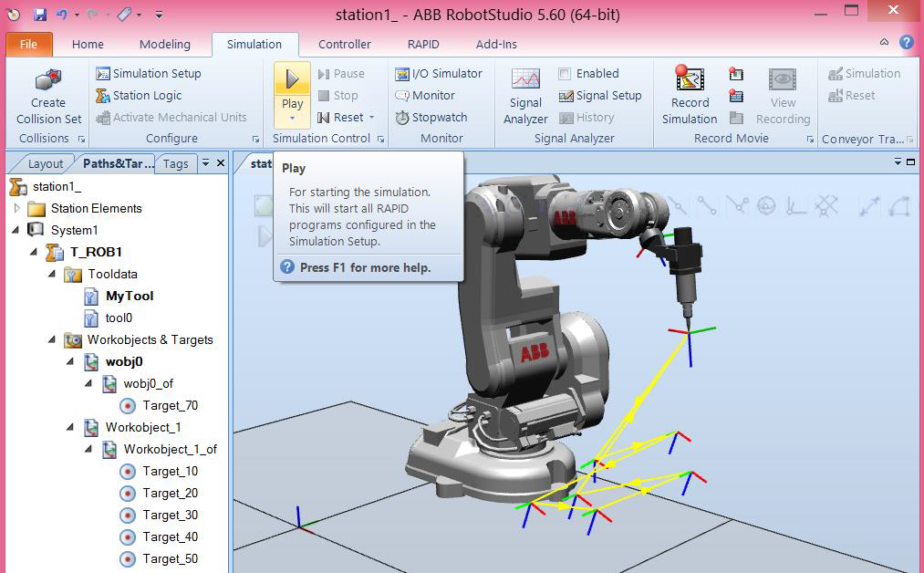This screenshot has width=924, height=573.
Task: Close the Paths&Targets browser panel
Action: [x=221, y=162]
